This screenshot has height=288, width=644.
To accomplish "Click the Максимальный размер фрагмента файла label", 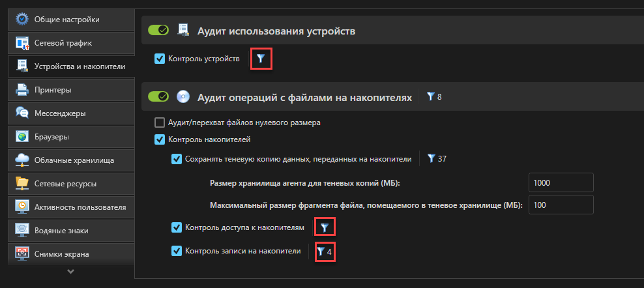I will pyautogui.click(x=366, y=205).
